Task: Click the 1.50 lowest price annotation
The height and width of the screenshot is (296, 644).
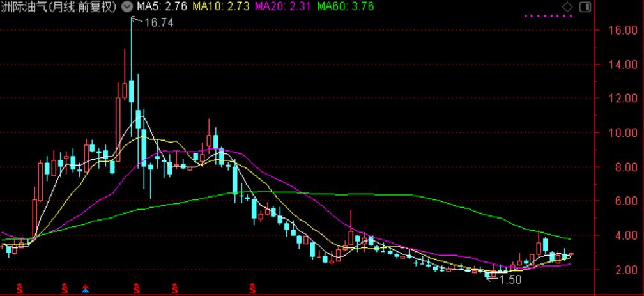Action: 510,280
